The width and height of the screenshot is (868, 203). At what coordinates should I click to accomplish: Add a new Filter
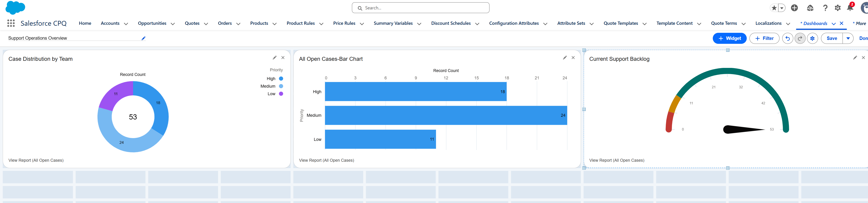click(764, 39)
